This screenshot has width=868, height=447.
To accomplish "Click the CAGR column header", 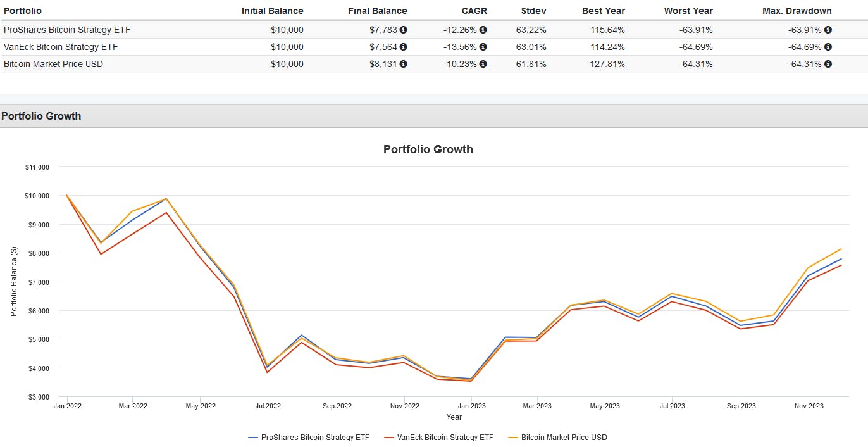I will [x=475, y=11].
